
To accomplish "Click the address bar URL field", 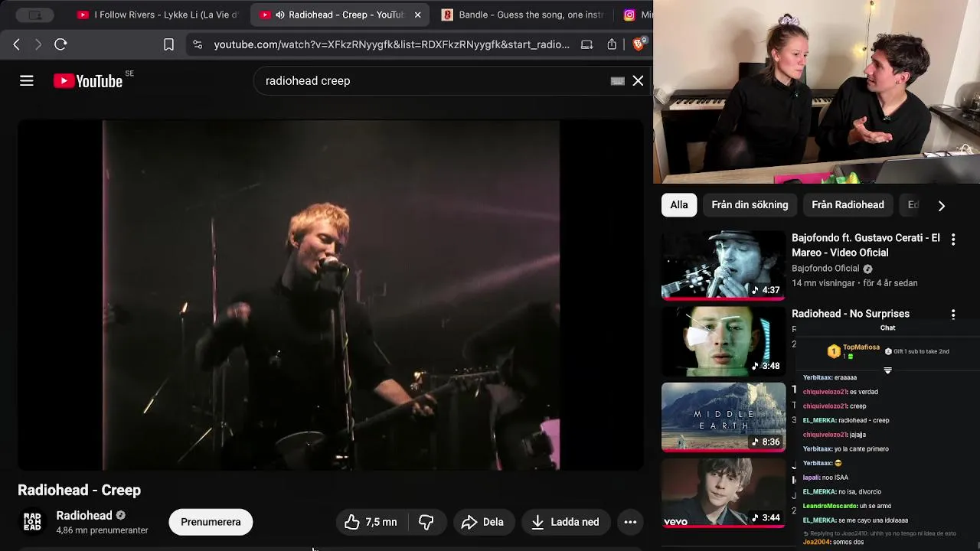I will point(392,44).
